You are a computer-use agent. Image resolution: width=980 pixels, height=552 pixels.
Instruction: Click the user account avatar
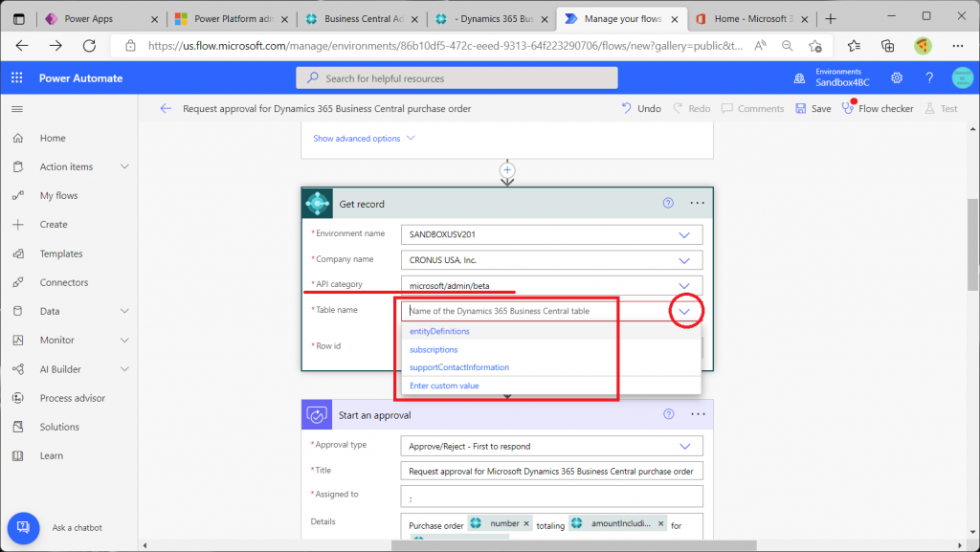click(x=963, y=78)
